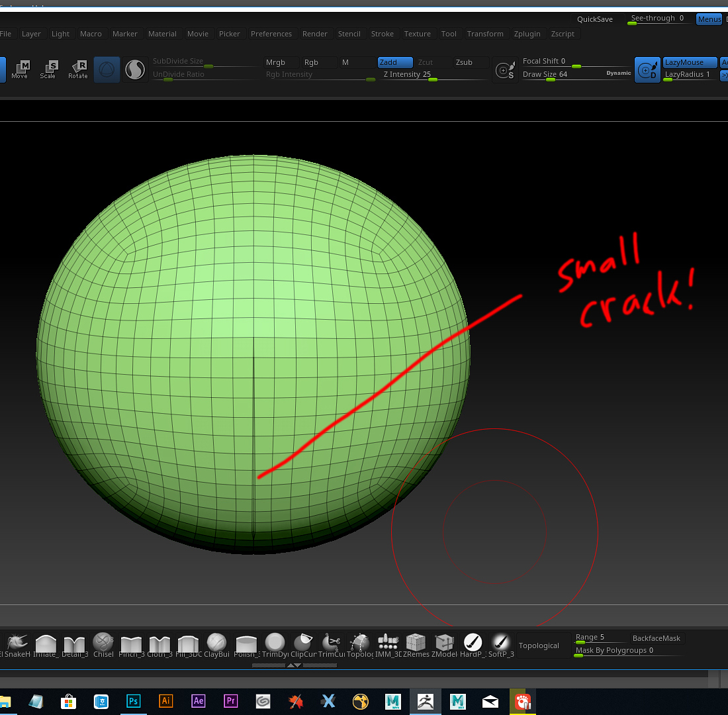This screenshot has width=728, height=715.
Task: Toggle the Dynamic draw size option
Action: coord(618,73)
